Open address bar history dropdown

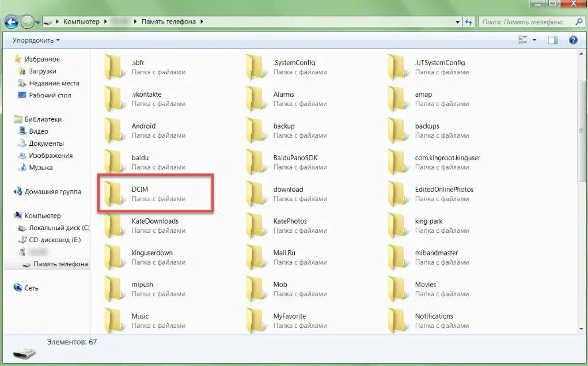(457, 22)
